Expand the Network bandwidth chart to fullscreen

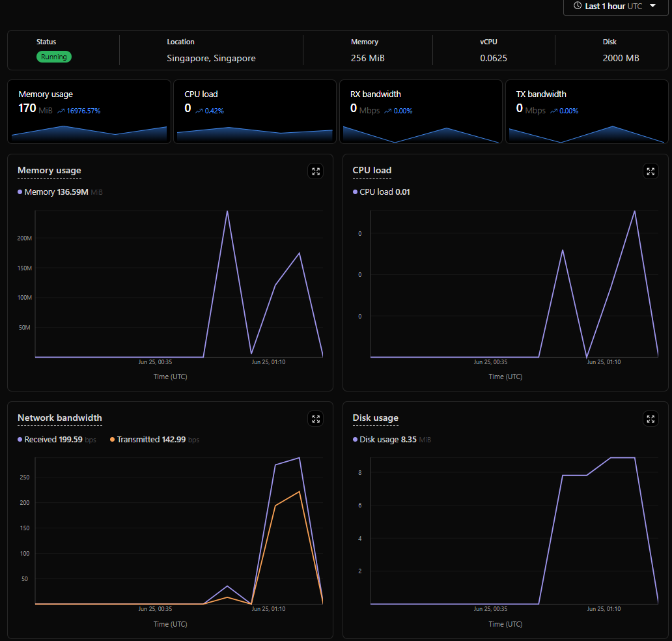(316, 419)
